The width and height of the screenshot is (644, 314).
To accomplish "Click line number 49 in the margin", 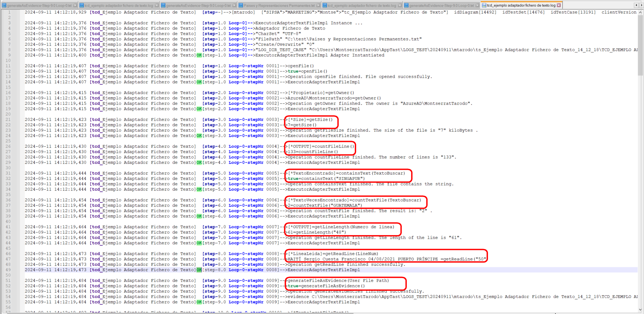I will [8, 270].
